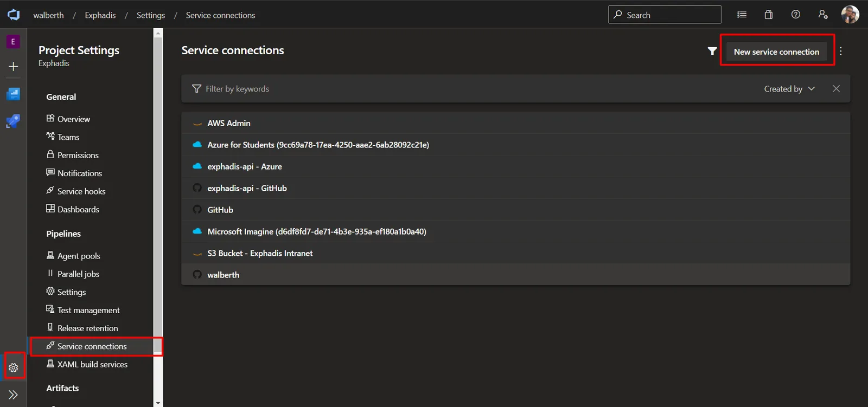The image size is (868, 407).
Task: Go to Exphadis breadcrumb link
Action: coord(100,15)
